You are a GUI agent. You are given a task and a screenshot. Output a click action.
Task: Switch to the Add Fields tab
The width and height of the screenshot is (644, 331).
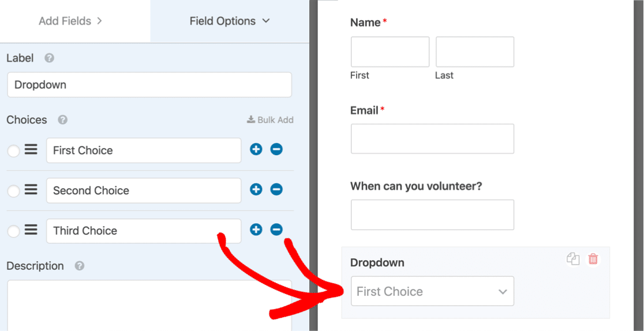tap(70, 21)
